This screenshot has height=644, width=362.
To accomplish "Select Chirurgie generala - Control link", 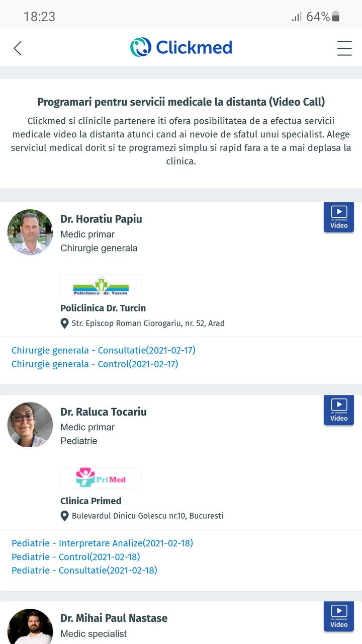I will 95,364.
